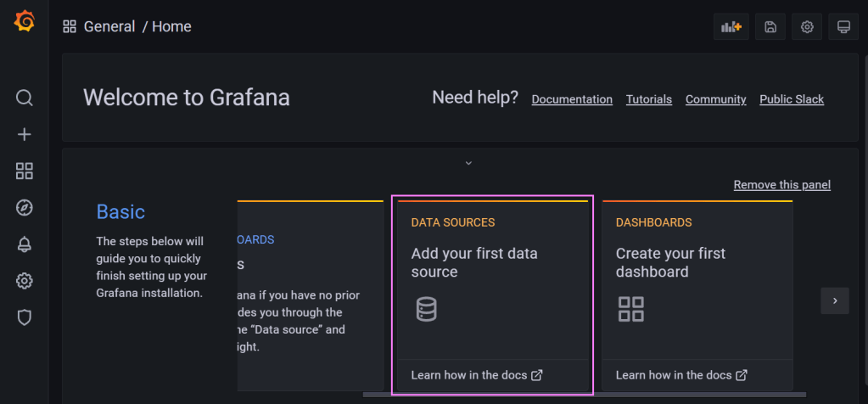Open the Configuration gear in sidebar

click(x=25, y=281)
